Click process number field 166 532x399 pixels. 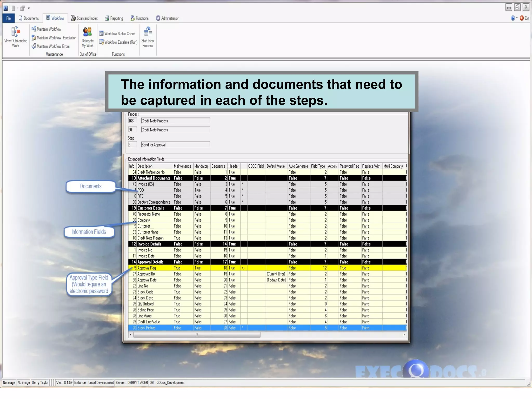click(x=132, y=121)
